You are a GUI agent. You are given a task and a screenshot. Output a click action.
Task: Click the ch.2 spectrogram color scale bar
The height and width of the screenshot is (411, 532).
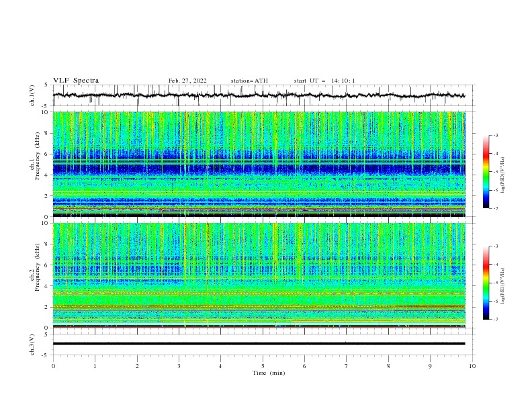pos(486,283)
